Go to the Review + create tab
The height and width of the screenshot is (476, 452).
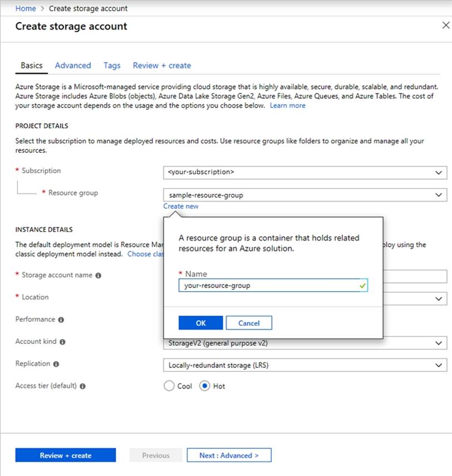[x=161, y=65]
